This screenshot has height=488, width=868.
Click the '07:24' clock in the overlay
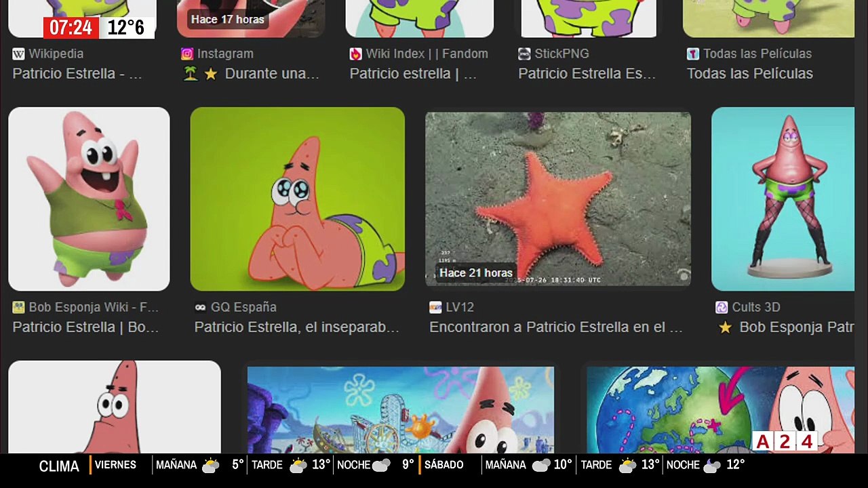[71, 28]
